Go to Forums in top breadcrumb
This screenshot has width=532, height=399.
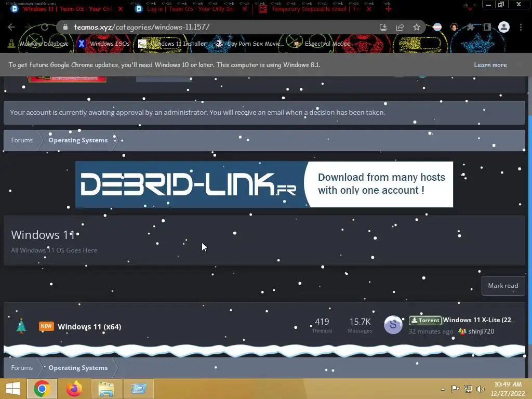22,140
